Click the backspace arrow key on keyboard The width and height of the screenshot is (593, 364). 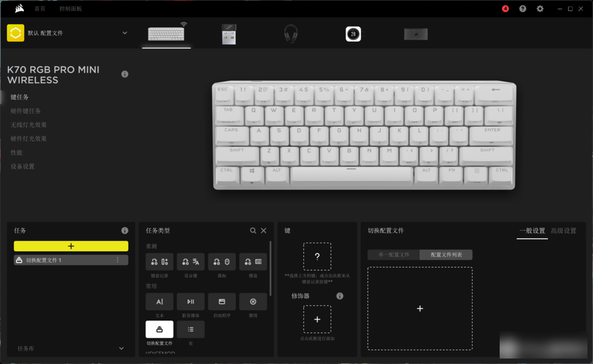pos(495,94)
